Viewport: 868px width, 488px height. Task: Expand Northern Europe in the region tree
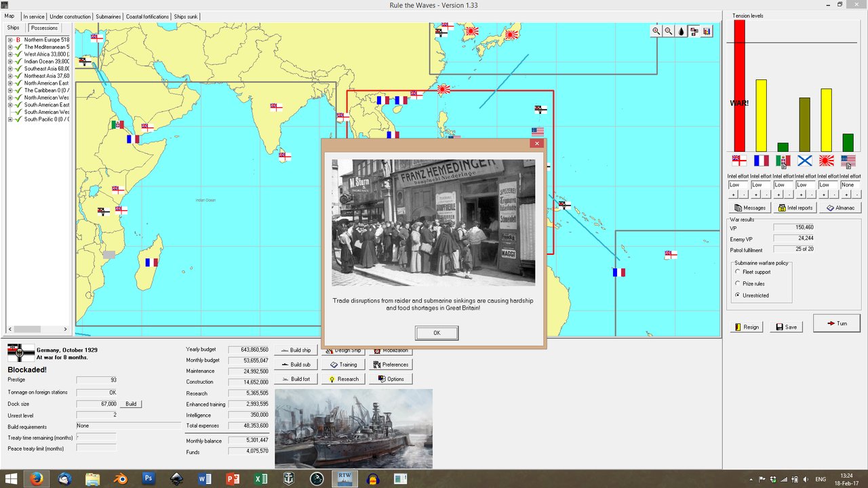click(9, 39)
